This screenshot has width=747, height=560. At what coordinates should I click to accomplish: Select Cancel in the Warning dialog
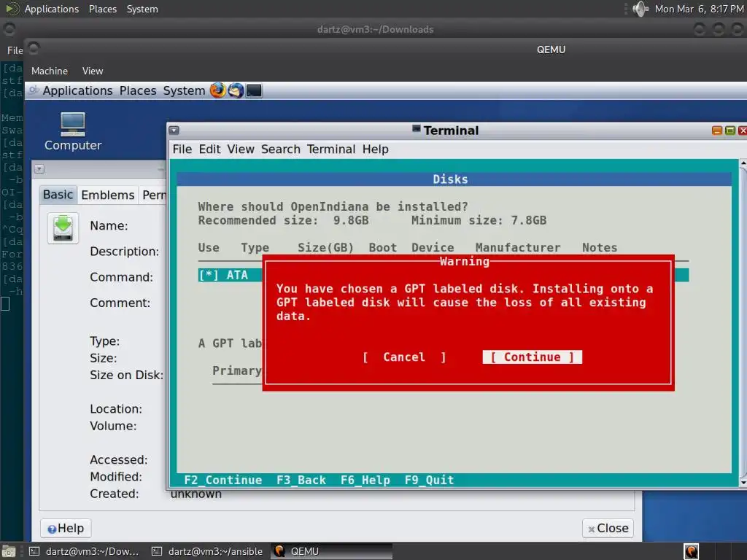click(x=404, y=357)
